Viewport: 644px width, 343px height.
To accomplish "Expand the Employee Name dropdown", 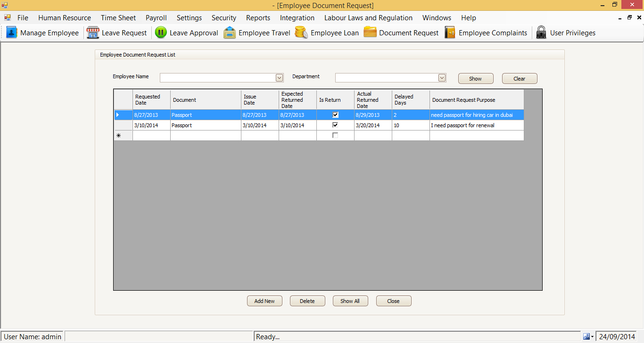I will point(279,78).
